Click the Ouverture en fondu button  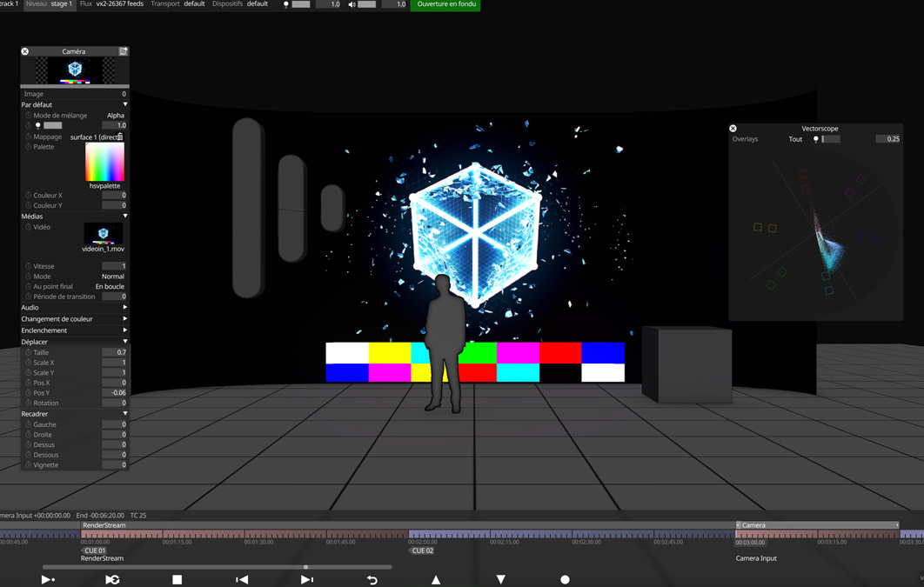point(445,4)
